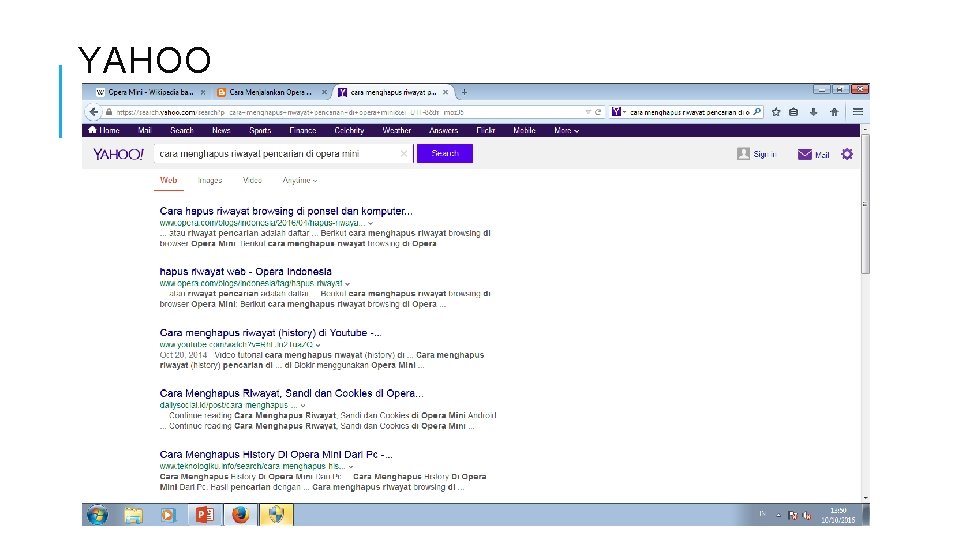Open the downloads arrow icon

tap(813, 112)
